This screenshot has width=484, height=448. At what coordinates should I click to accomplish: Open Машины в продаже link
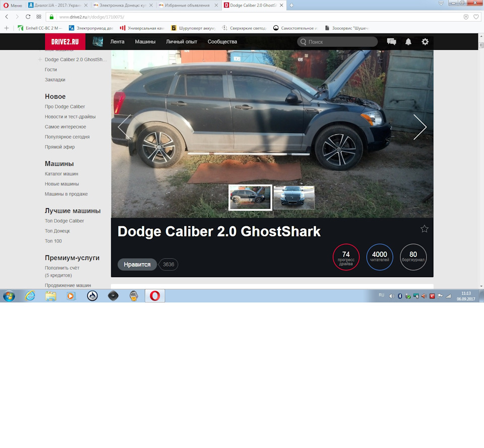pos(67,194)
